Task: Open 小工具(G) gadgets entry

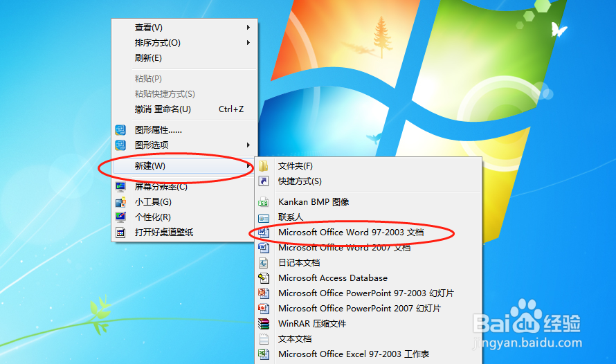Action: [185, 202]
